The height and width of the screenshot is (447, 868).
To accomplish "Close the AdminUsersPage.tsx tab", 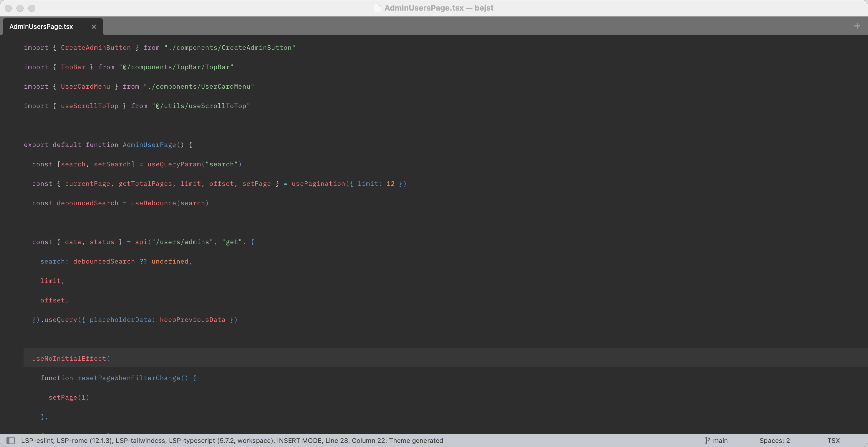I will pos(94,27).
